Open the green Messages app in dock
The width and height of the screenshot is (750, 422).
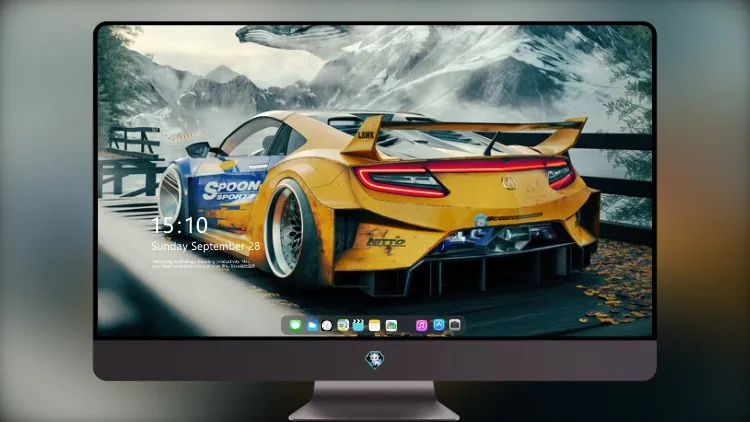coord(295,326)
